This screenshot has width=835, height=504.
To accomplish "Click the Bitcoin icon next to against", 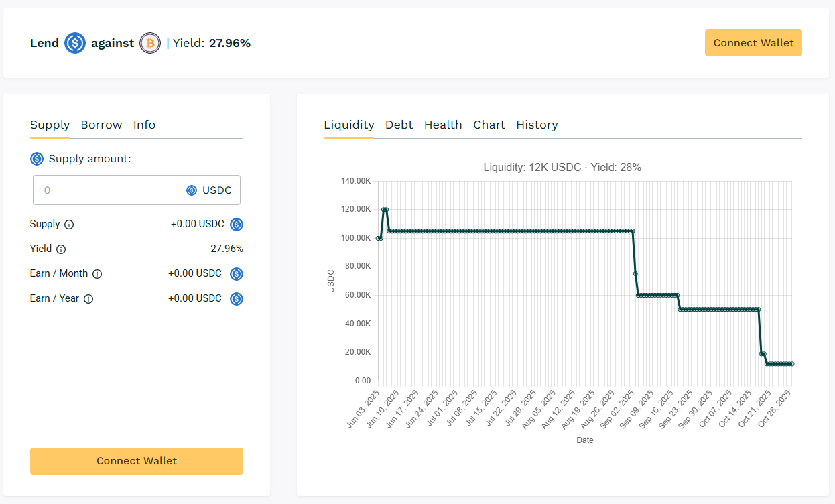I will click(150, 43).
